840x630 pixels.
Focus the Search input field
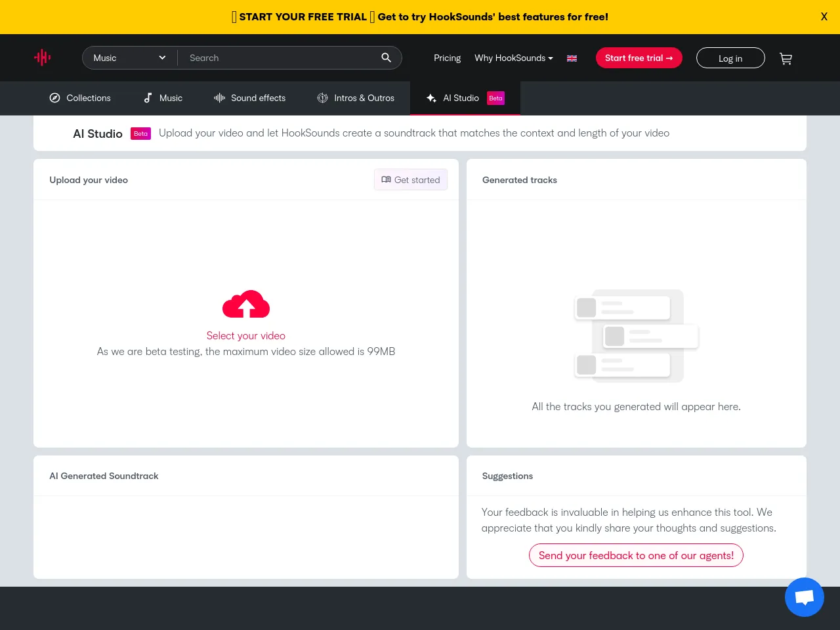click(x=279, y=58)
